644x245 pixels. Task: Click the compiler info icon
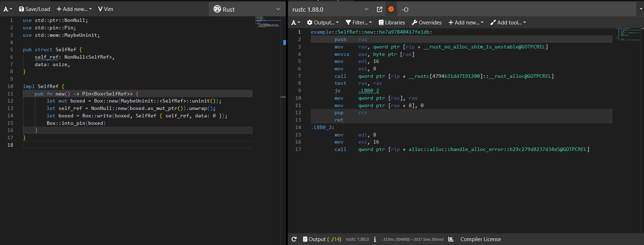coord(375,239)
